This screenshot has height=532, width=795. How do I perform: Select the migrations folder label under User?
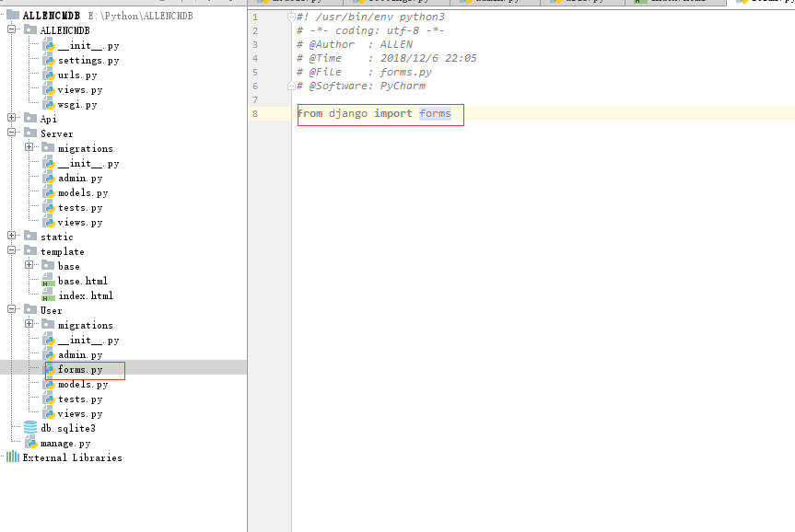(85, 325)
